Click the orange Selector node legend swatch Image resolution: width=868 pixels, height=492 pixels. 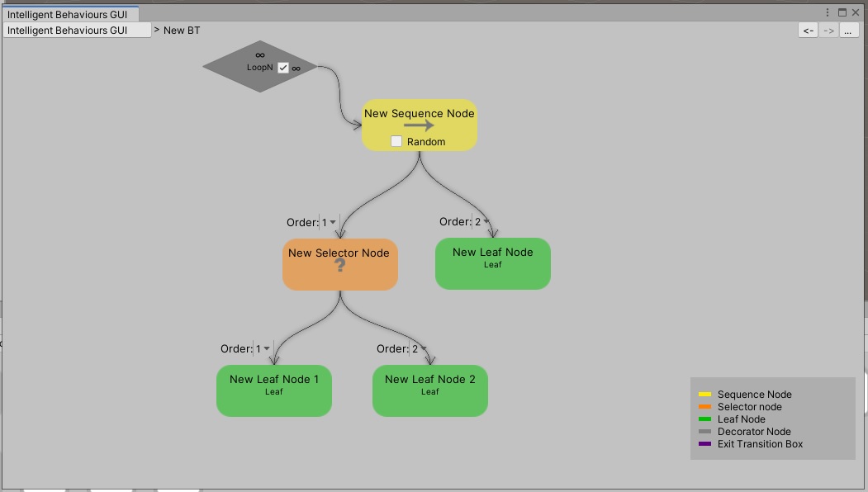point(704,407)
